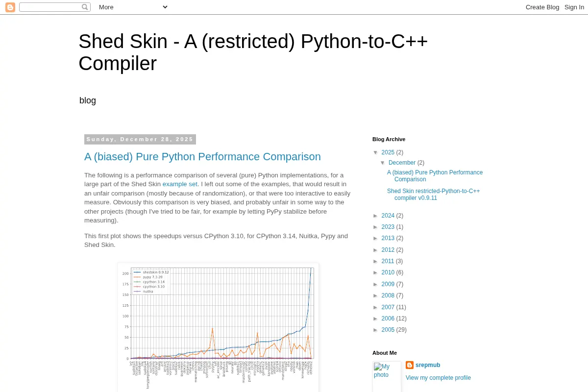Click the date header Sunday, December 28, 2025
This screenshot has width=588, height=392.
(140, 139)
